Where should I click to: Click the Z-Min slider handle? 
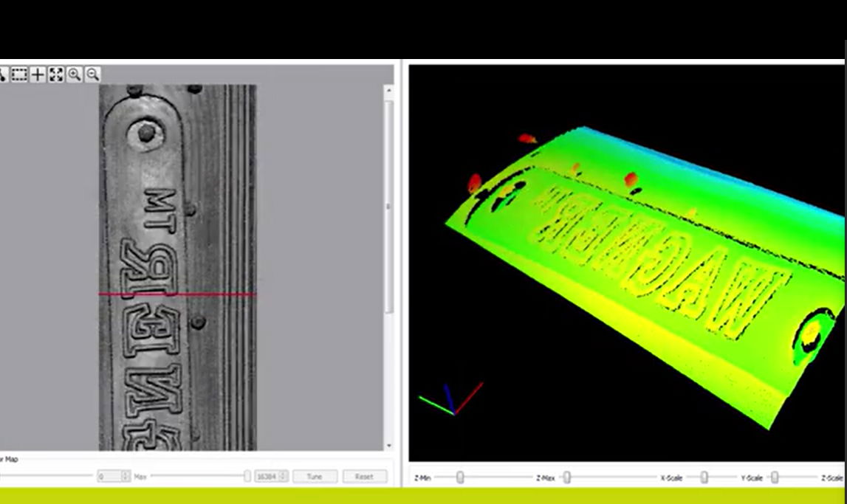click(460, 477)
